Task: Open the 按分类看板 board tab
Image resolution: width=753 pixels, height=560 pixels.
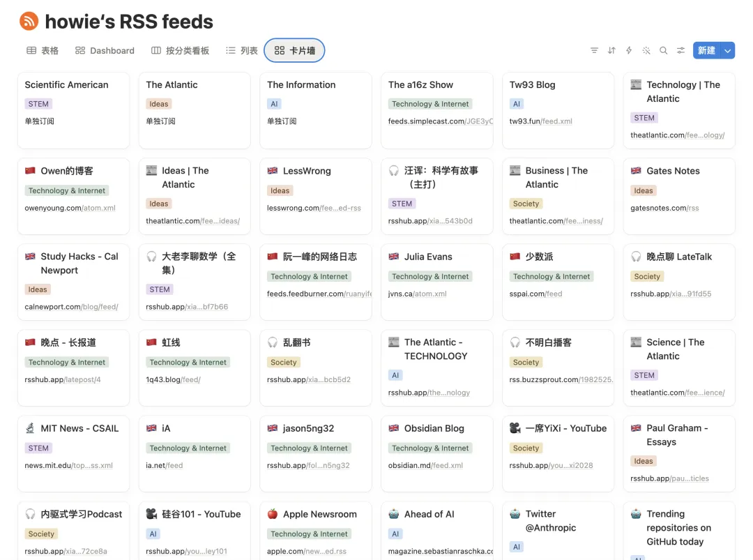Action: point(180,50)
